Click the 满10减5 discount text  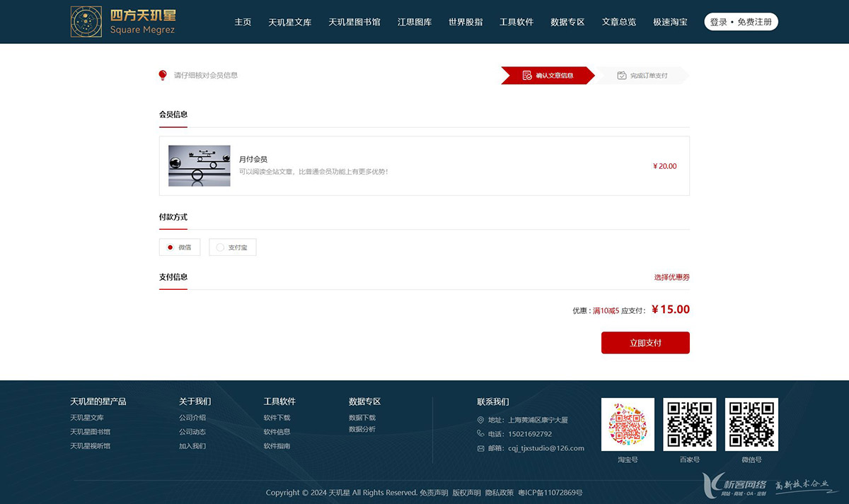pos(606,311)
